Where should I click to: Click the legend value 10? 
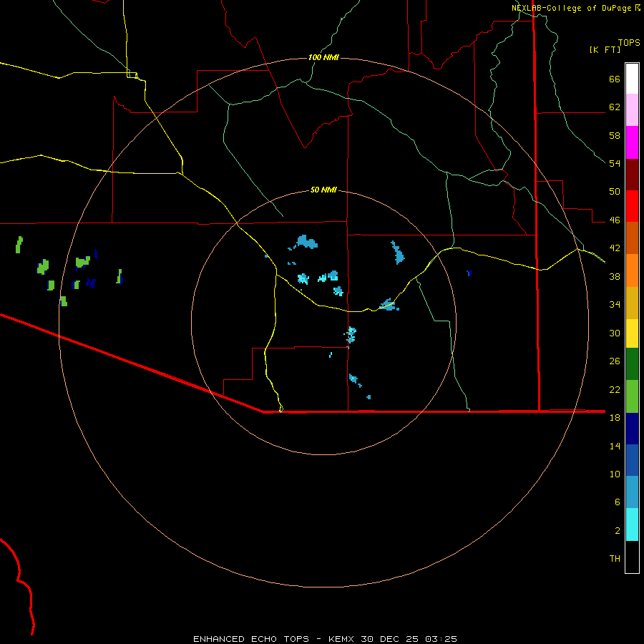click(x=615, y=474)
